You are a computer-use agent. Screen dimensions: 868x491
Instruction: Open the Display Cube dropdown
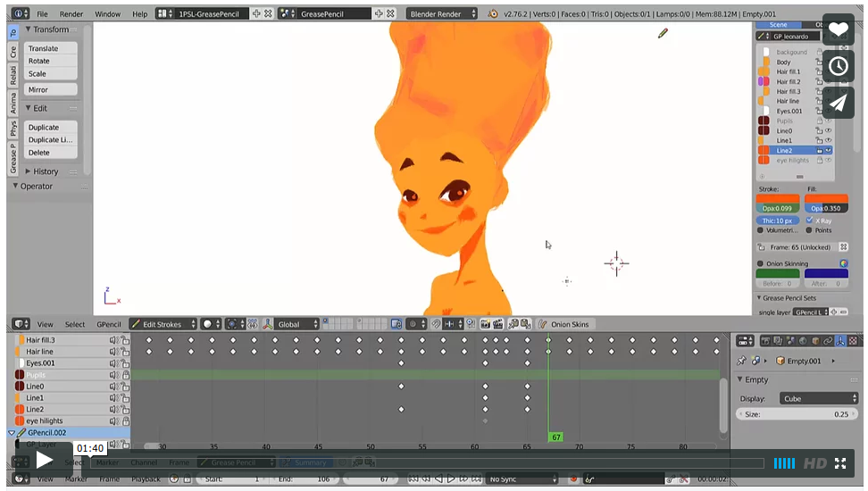tap(819, 398)
